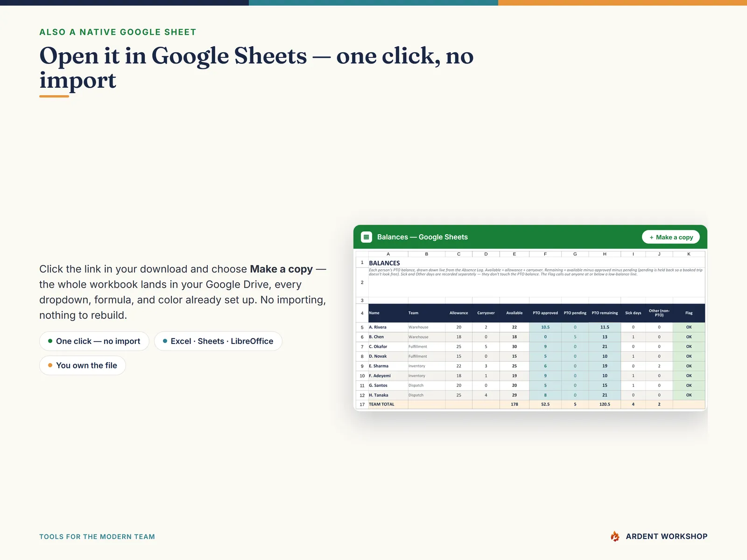The height and width of the screenshot is (560, 747).
Task: Click the team total 52.5 cell
Action: click(x=545, y=405)
